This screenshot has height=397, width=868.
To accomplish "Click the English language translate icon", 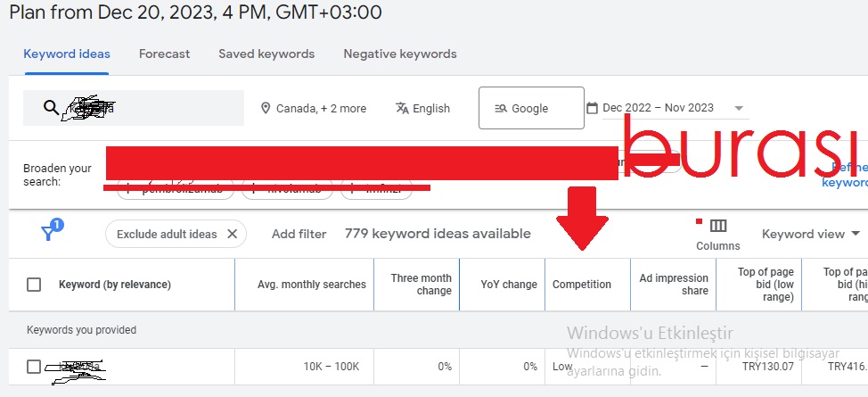I will (402, 108).
